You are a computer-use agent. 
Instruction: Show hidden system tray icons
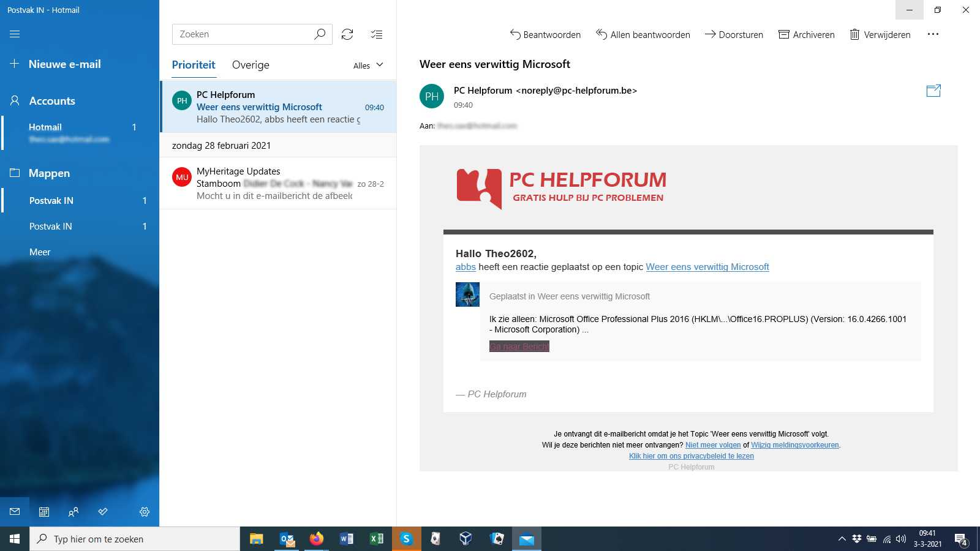pos(842,539)
